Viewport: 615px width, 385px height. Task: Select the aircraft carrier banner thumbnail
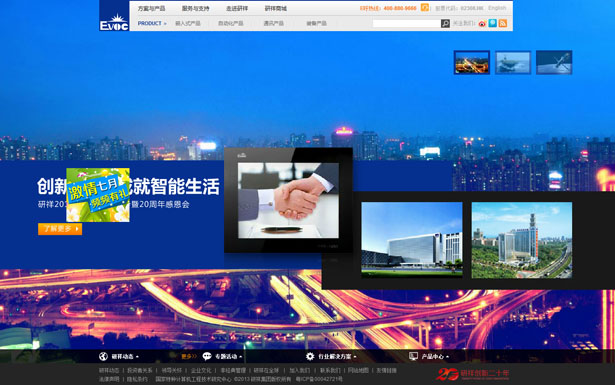tap(513, 62)
